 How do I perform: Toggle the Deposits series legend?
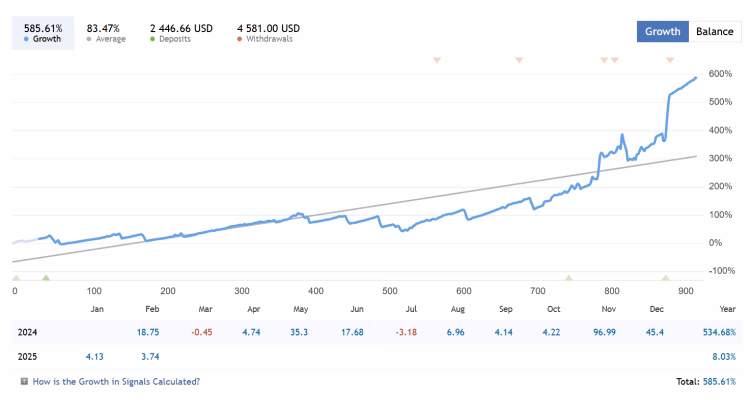pyautogui.click(x=181, y=33)
